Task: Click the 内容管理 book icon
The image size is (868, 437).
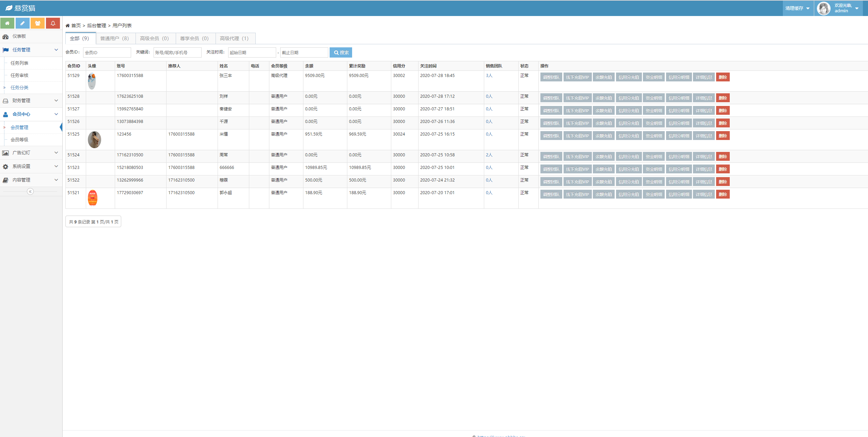Action: tap(5, 180)
